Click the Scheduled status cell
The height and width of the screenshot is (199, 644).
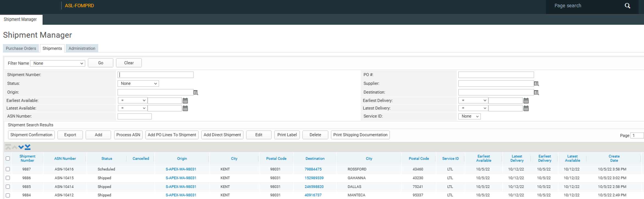(x=106, y=169)
